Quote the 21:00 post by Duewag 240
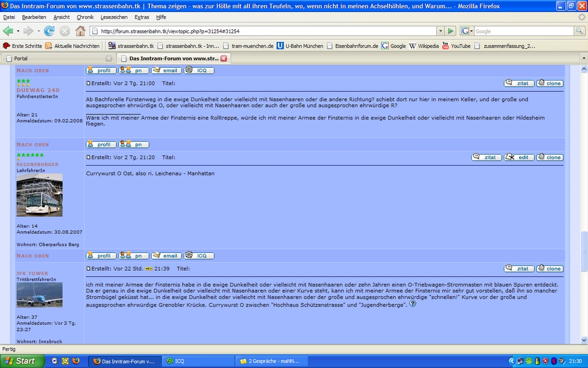The height and width of the screenshot is (368, 588). click(x=519, y=83)
